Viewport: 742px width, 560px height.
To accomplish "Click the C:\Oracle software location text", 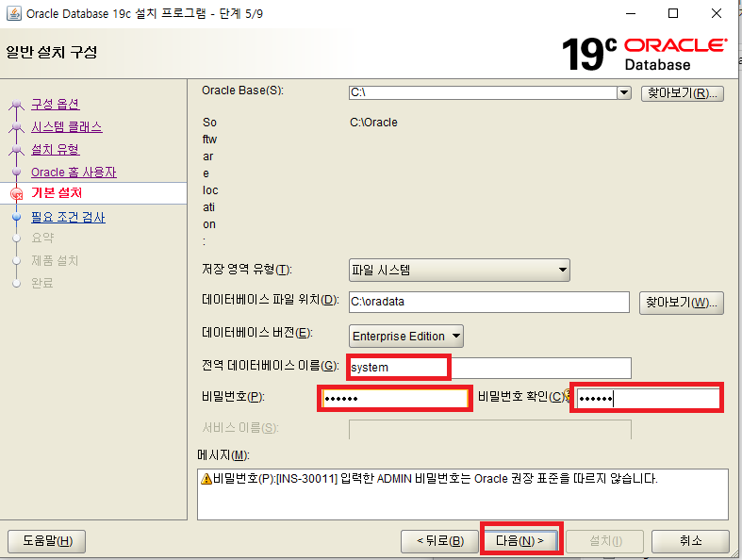I will click(x=373, y=123).
